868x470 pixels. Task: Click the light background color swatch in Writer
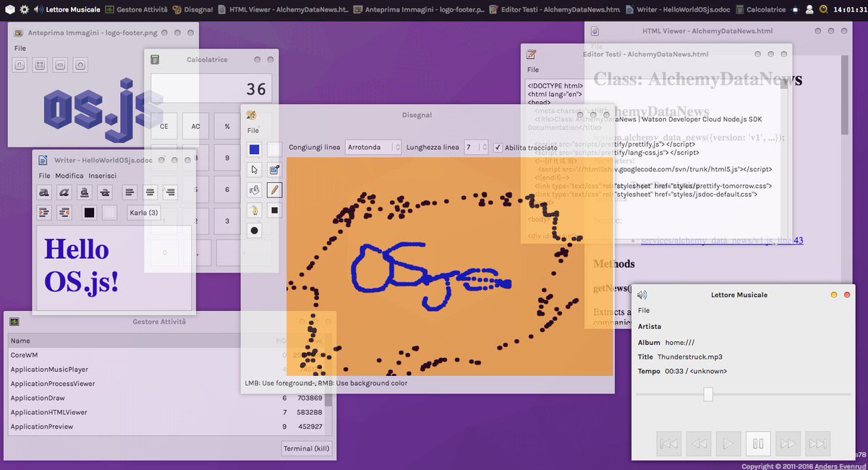(x=109, y=213)
